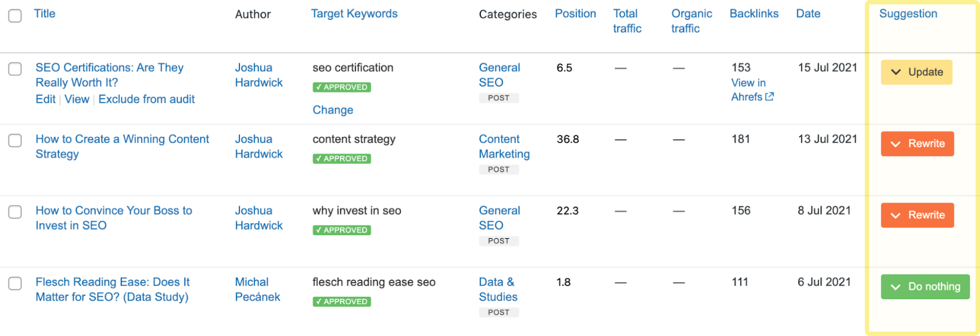The height and width of the screenshot is (336, 980).
Task: Click Edit under SEO Certifications post
Action: tap(45, 99)
